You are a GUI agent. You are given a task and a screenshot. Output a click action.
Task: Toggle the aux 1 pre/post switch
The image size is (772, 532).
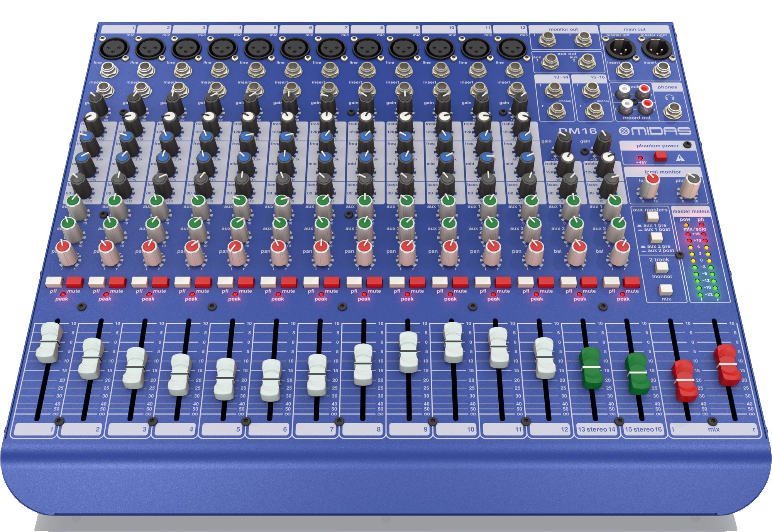pos(653,216)
